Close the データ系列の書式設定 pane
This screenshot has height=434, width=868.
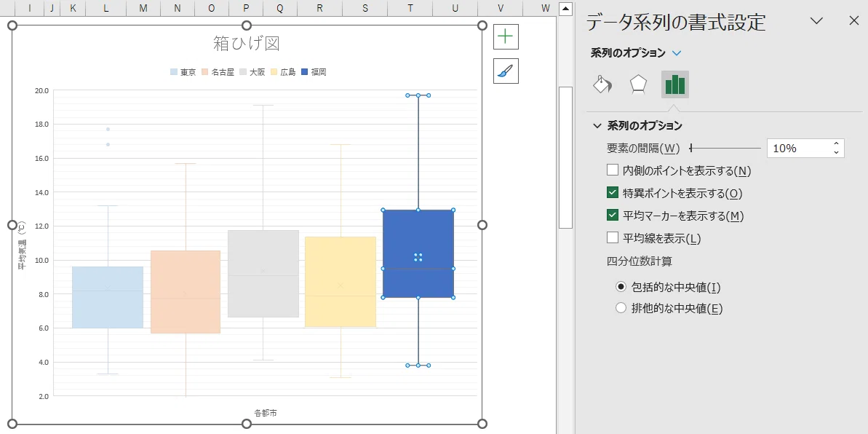point(853,21)
